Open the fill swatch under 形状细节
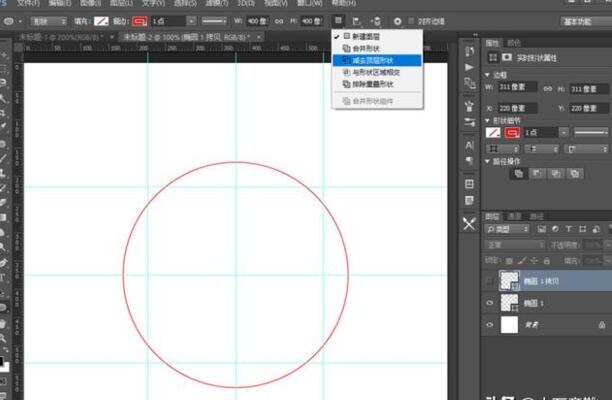The height and width of the screenshot is (400, 612). (493, 133)
